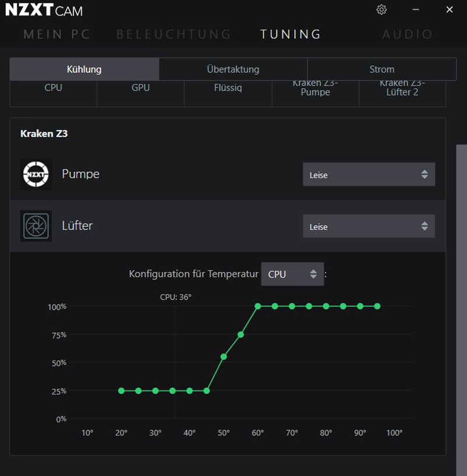Click the "25%" axis label
Screen dimensions: 467x476
(x=59, y=391)
